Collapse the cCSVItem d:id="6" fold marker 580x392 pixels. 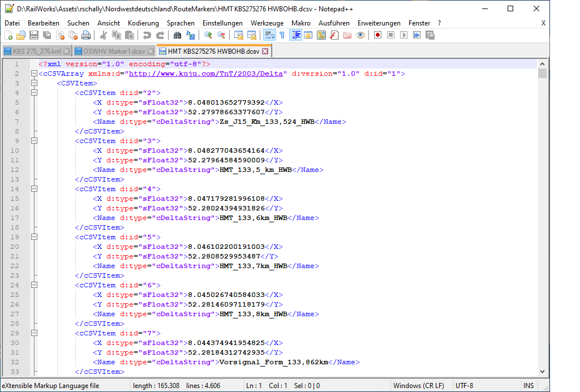[34, 285]
